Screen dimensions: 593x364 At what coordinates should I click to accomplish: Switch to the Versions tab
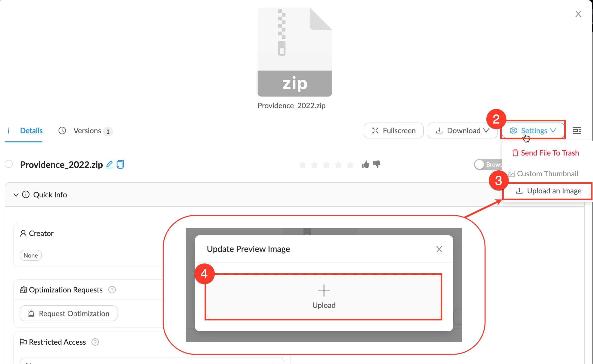(x=87, y=130)
